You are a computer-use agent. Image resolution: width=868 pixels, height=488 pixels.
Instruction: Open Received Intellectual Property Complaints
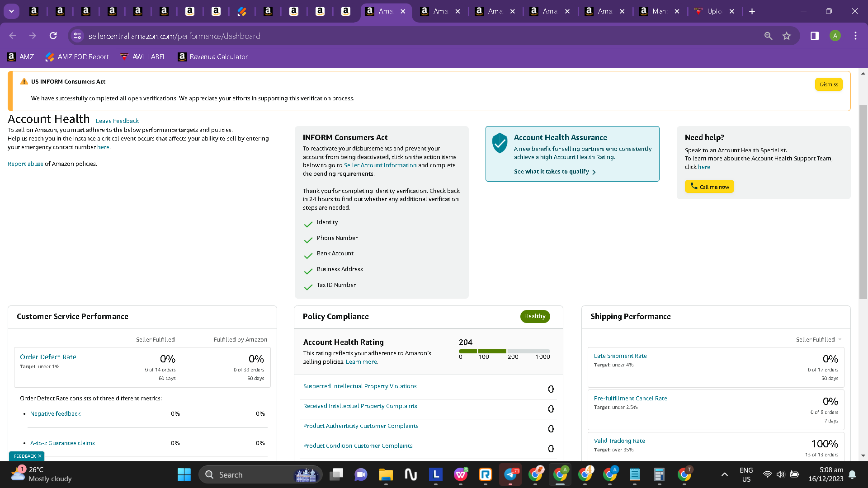(360, 406)
